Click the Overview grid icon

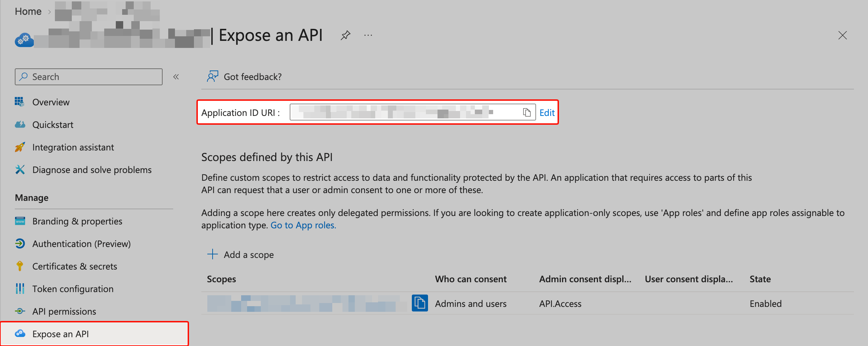pos(20,102)
